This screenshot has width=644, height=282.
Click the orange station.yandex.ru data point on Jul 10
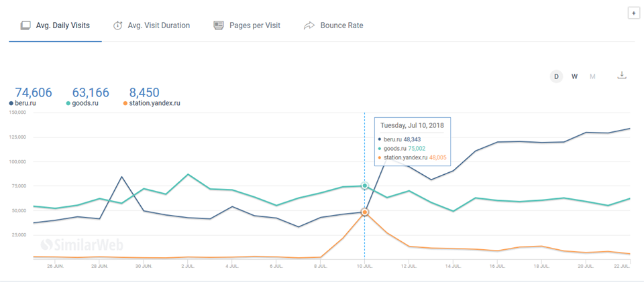pos(364,212)
